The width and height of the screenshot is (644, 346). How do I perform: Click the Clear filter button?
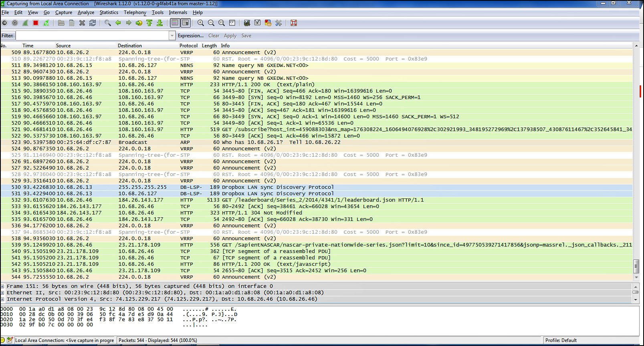[x=214, y=36]
